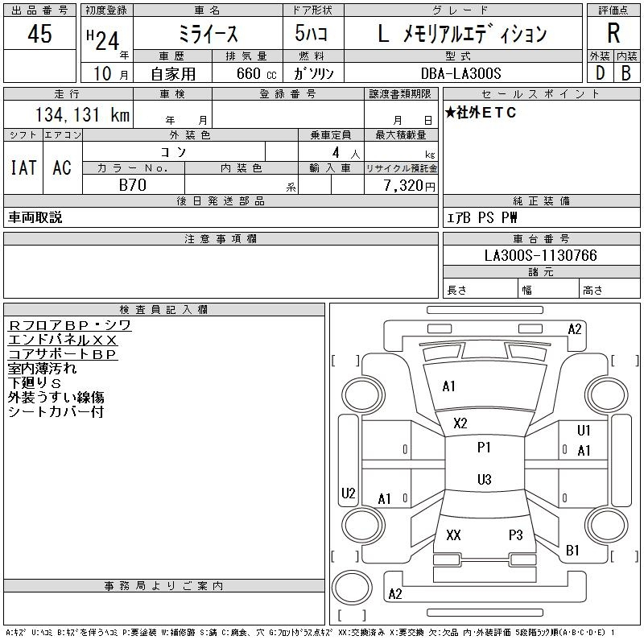
Task: Click the 高さ height field
Action: pyautogui.click(x=609, y=290)
